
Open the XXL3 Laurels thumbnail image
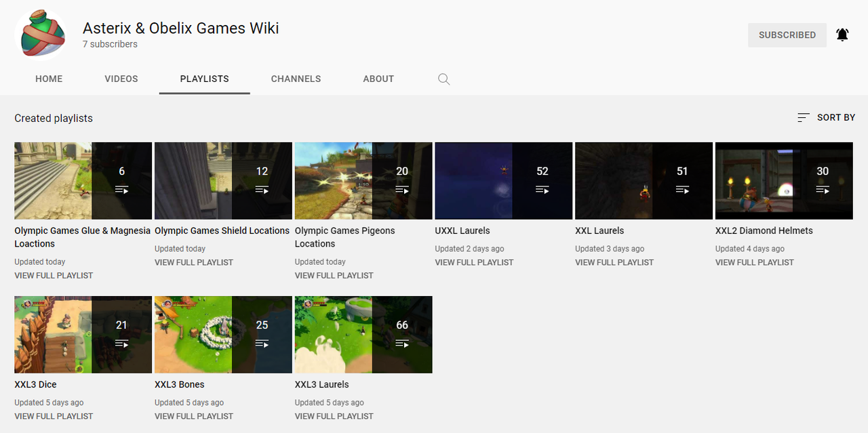click(x=363, y=335)
